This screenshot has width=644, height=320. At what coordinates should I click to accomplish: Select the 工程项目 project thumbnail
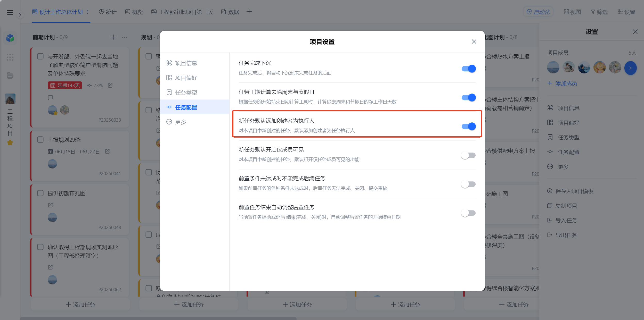tap(10, 99)
